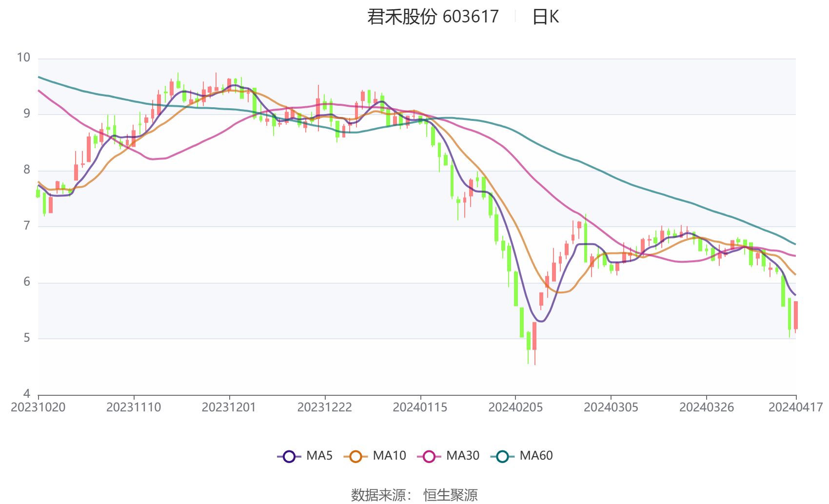Click the price axis label 8
The width and height of the screenshot is (829, 504).
26,170
